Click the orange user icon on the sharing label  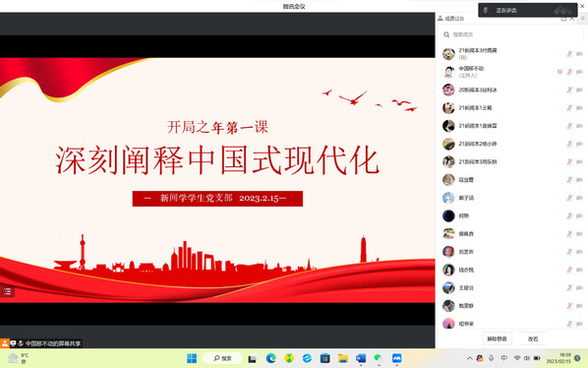(5, 343)
